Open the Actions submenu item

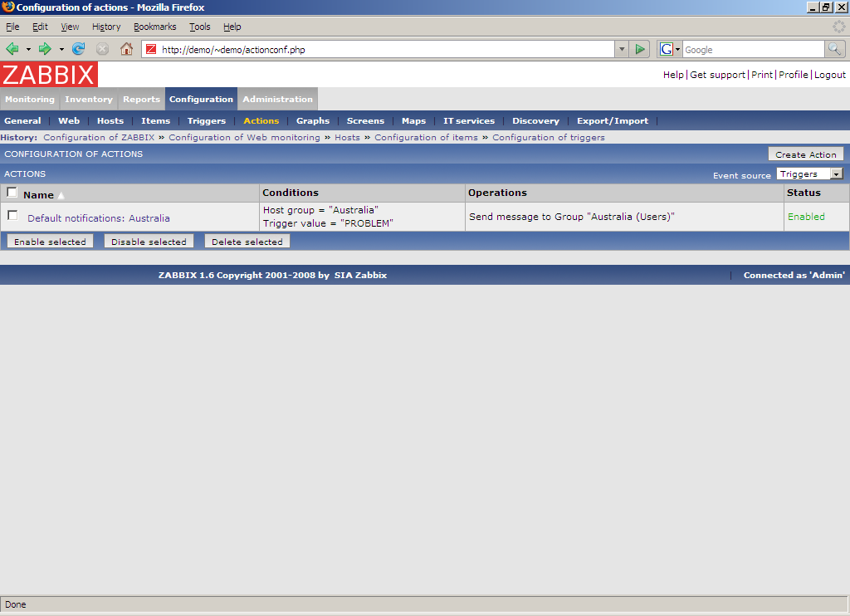point(261,121)
